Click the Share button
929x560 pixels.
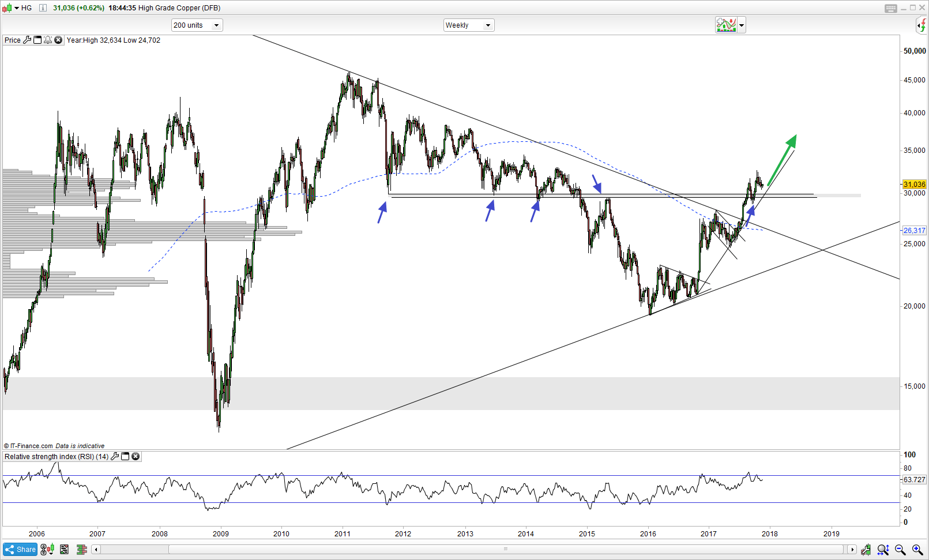pos(20,550)
